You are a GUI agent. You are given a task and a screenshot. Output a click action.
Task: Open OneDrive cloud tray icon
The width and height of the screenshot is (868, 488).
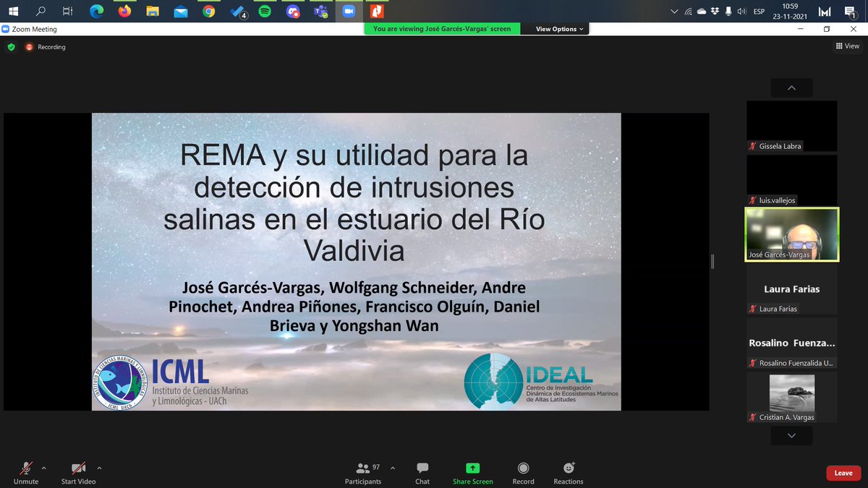pyautogui.click(x=702, y=11)
